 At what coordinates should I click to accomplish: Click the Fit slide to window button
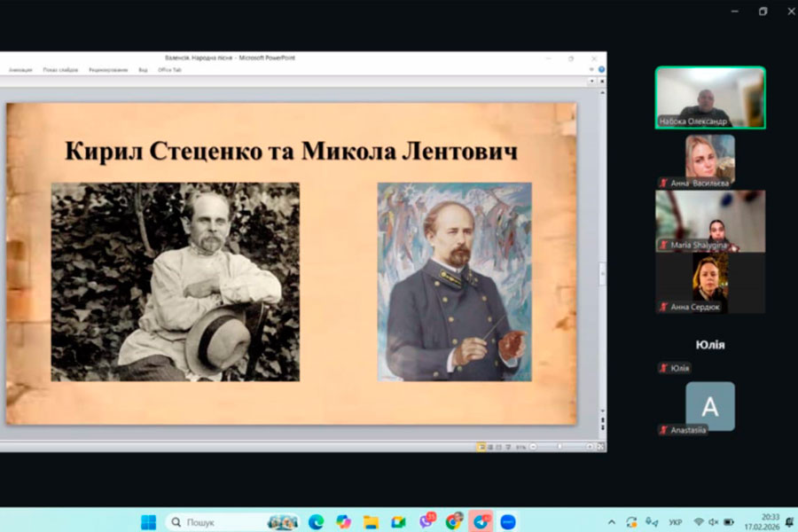pyautogui.click(x=598, y=446)
